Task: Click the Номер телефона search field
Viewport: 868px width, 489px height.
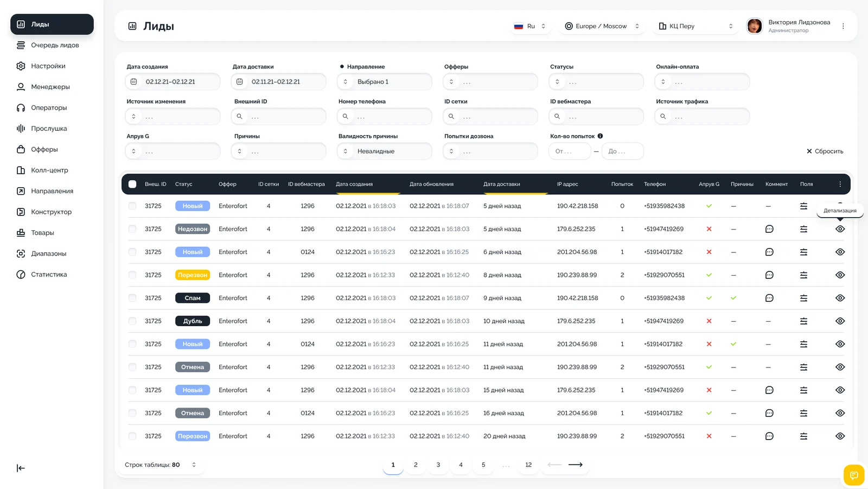Action: (385, 117)
